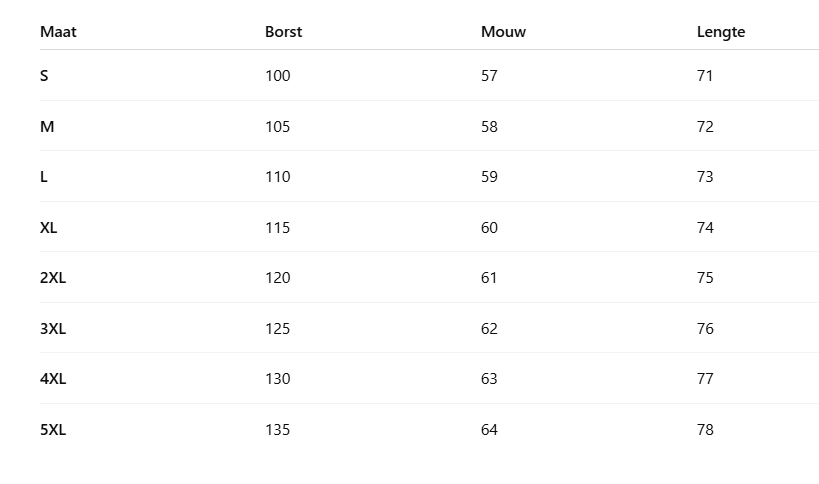Click the Lengte column header
The width and height of the screenshot is (819, 484).
pyautogui.click(x=721, y=32)
